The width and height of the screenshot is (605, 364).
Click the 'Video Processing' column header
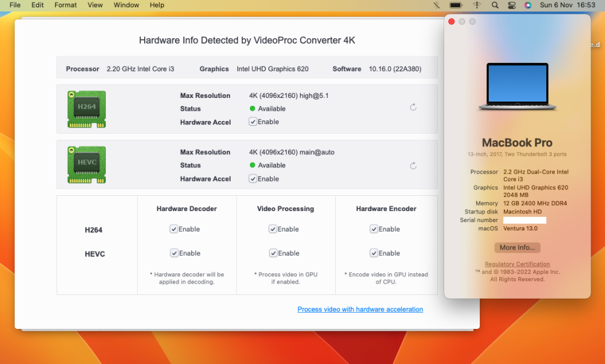pos(286,209)
